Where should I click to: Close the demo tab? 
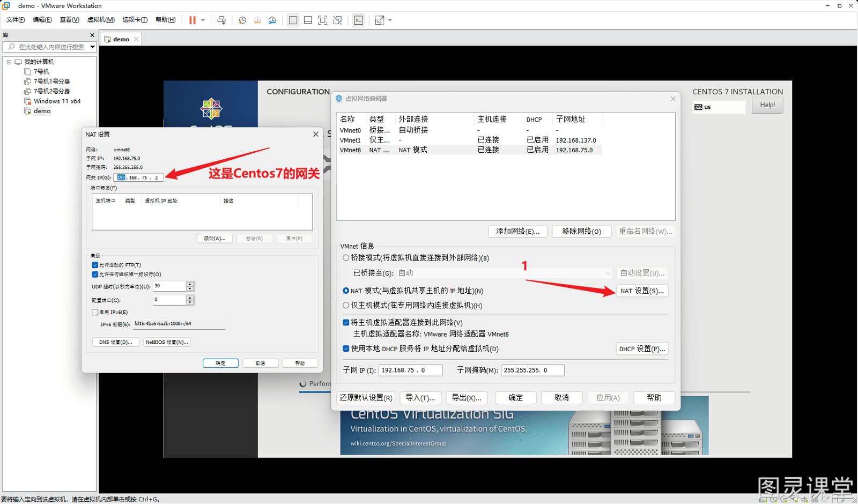point(136,39)
